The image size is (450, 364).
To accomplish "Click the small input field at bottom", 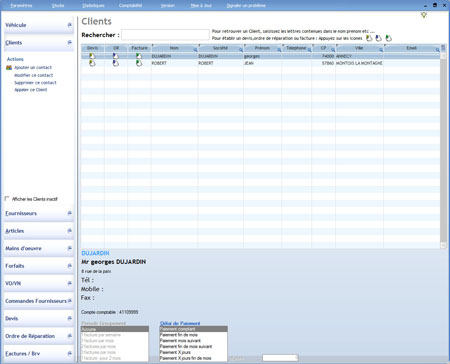I will [x=280, y=358].
